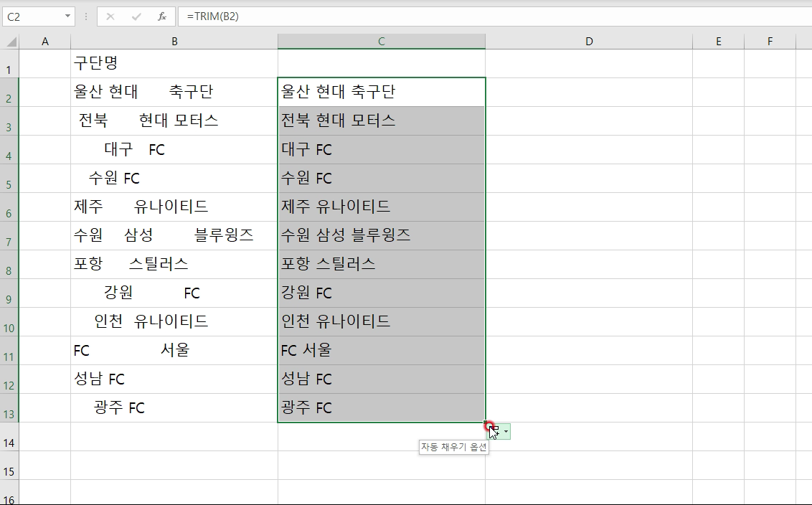
Task: Click trimmed cell C4 대구 FC
Action: click(382, 150)
